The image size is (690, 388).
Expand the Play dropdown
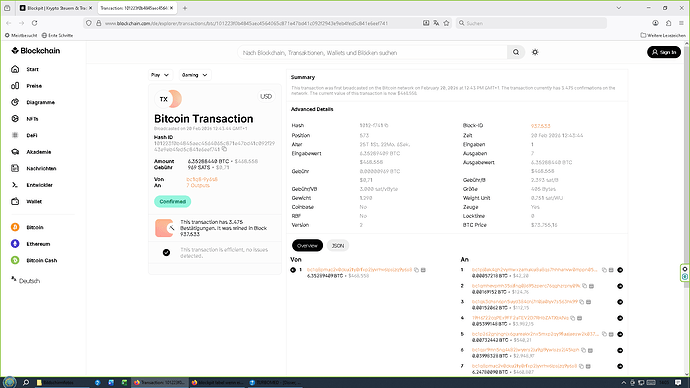(x=160, y=75)
